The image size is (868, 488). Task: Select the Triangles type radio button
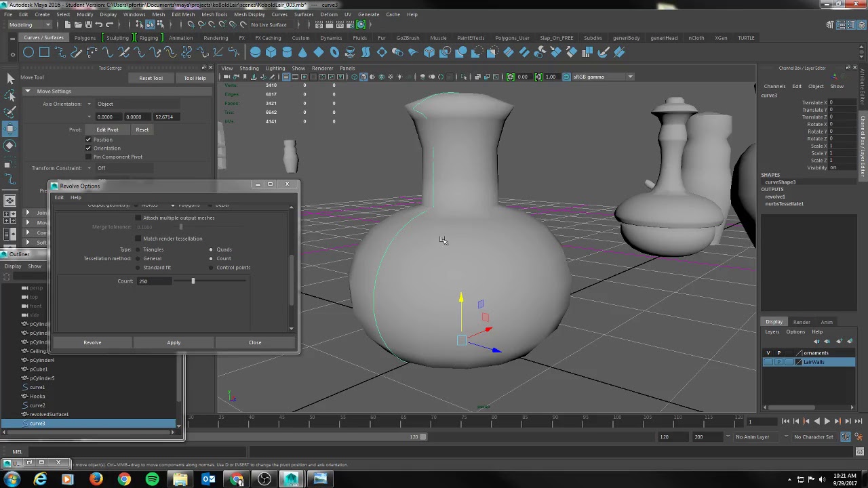[x=138, y=249]
